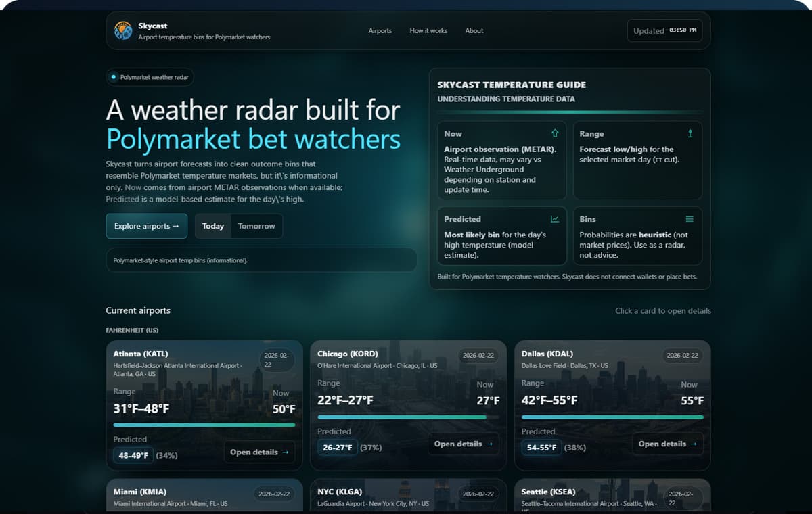The image size is (812, 514).
Task: Click the up-down arrow icon beside Range
Action: tap(691, 133)
